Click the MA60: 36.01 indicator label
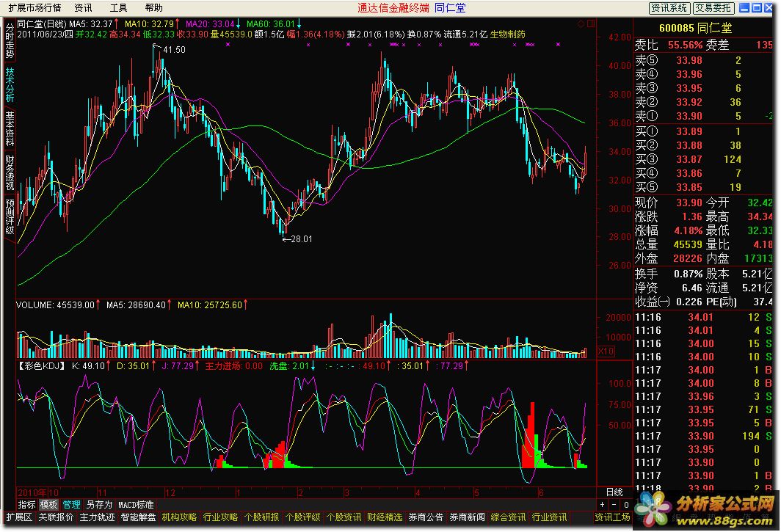 point(271,24)
